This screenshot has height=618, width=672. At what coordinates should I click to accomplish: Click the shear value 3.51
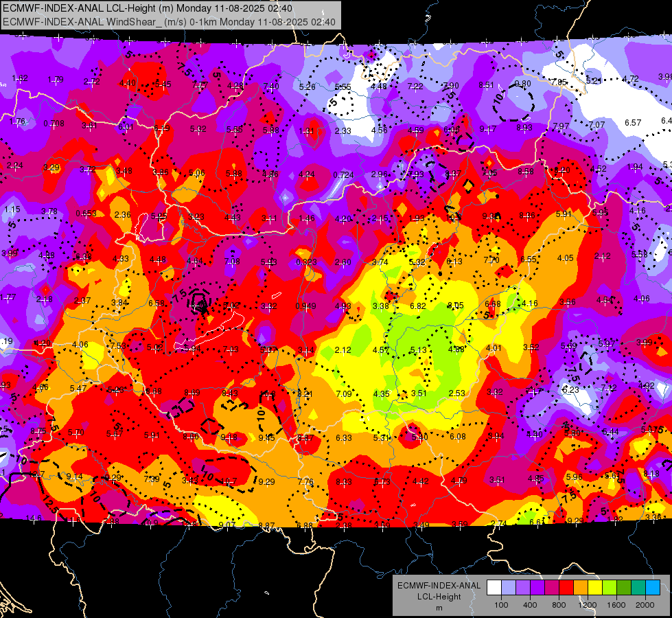pos(419,393)
